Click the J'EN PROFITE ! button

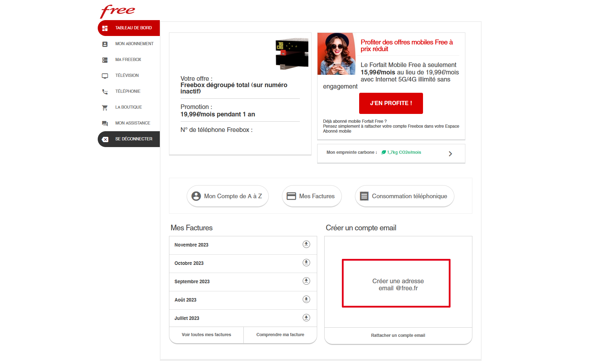point(391,103)
